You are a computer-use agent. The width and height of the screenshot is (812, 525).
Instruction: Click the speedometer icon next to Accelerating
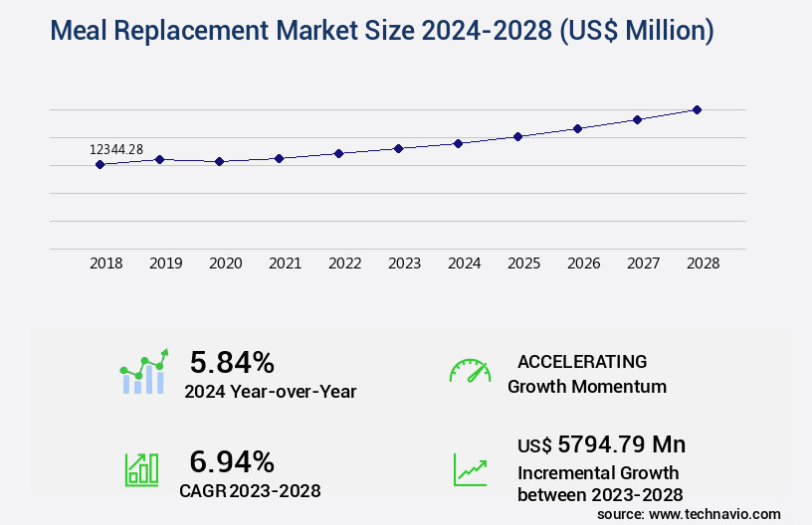tap(470, 372)
